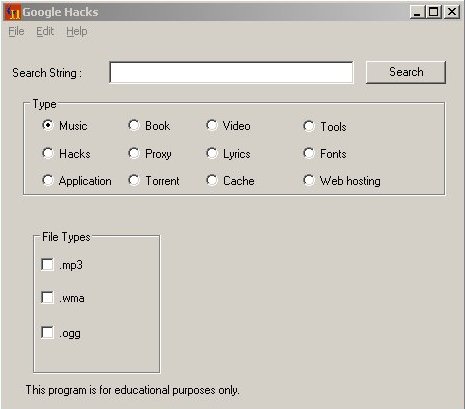Open the File menu
This screenshot has height=409, width=465.
pos(16,31)
